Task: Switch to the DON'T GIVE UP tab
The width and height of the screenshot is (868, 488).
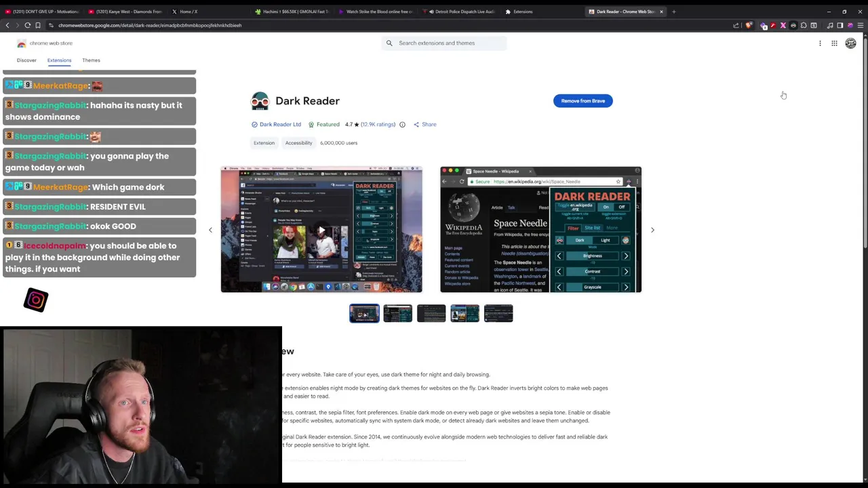Action: pyautogui.click(x=42, y=12)
